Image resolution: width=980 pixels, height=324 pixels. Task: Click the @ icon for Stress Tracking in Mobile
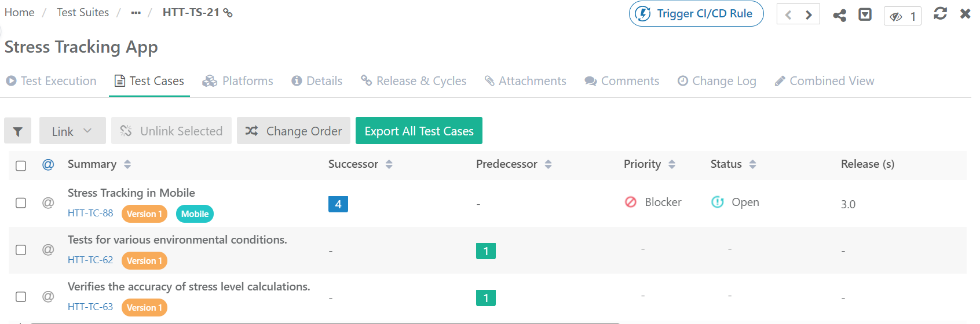point(48,203)
